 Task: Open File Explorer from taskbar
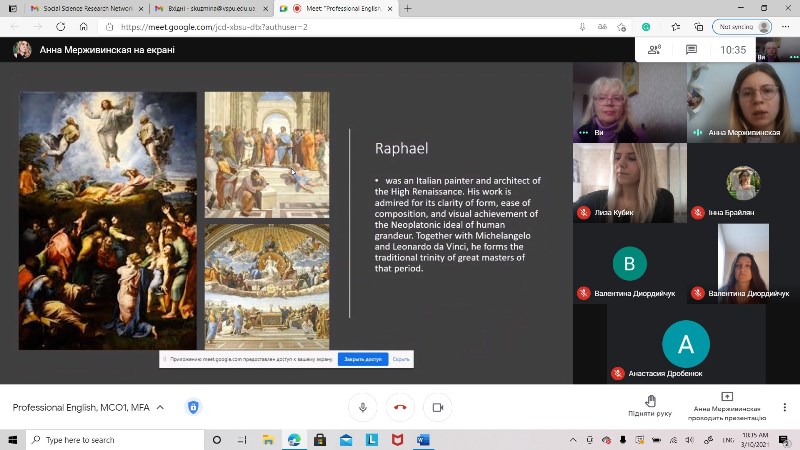[x=268, y=440]
